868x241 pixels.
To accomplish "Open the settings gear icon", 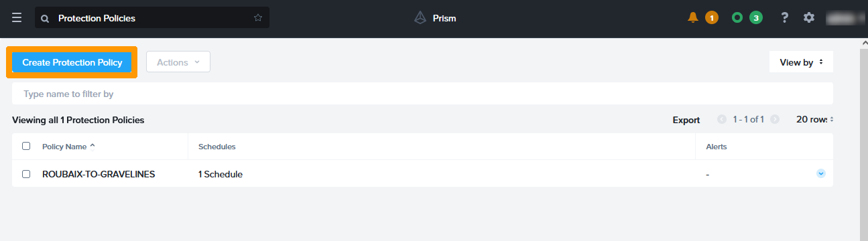I will 809,18.
